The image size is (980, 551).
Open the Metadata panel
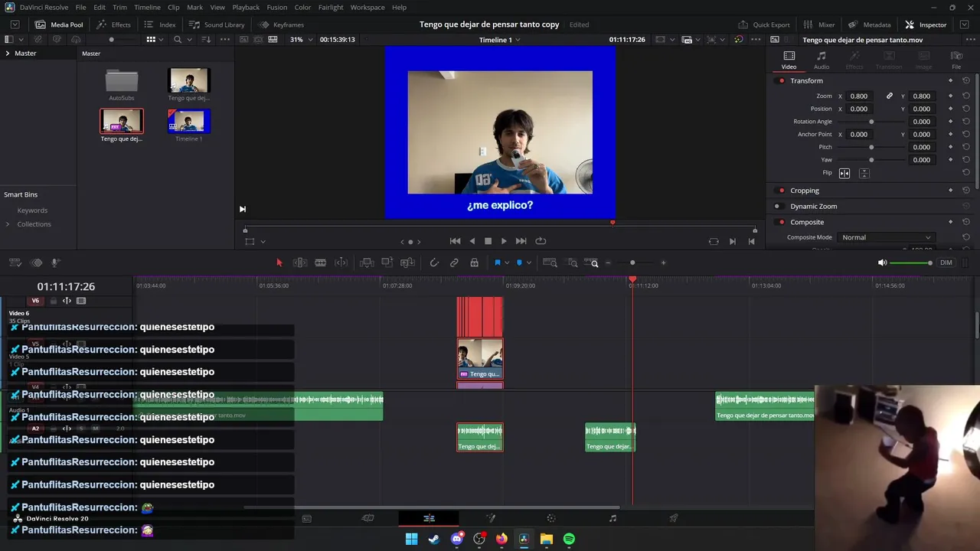(x=869, y=24)
